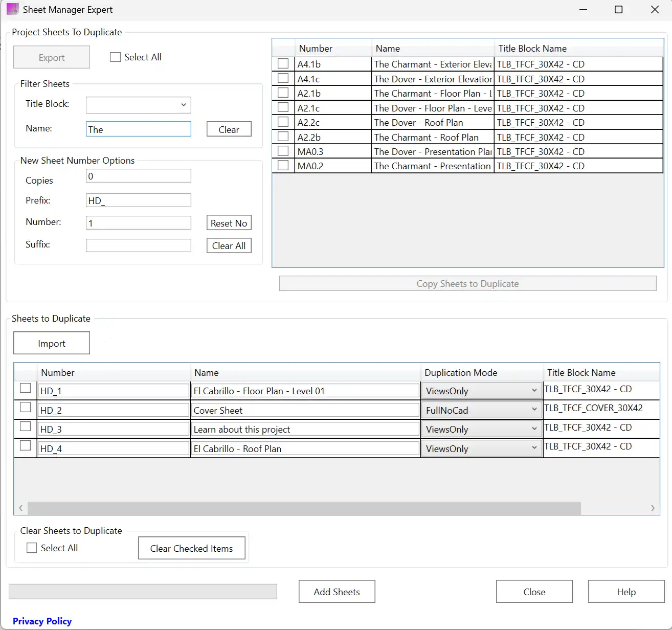Screen dimensions: 672x630
Task: Tick the checkbox for sheet A4.1b
Action: point(283,64)
